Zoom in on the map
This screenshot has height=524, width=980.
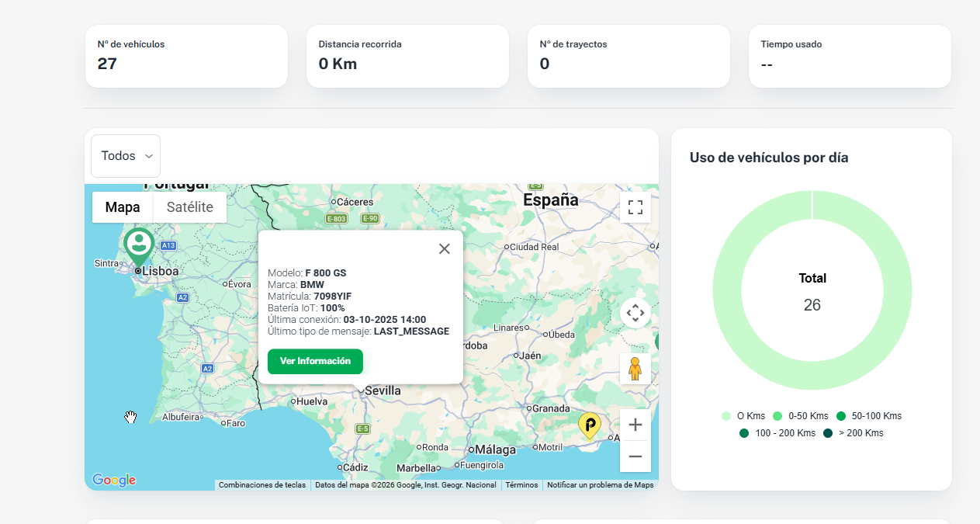tap(635, 425)
